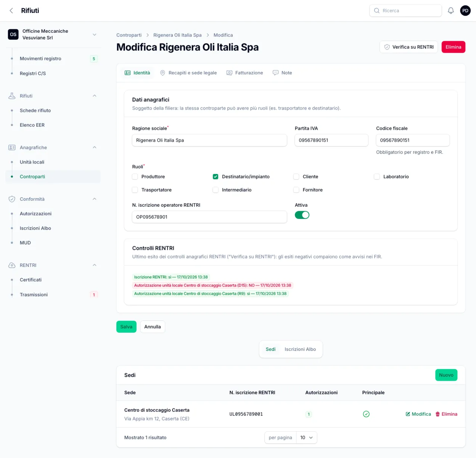Image resolution: width=476 pixels, height=458 pixels.
Task: Open the PD user avatar menu
Action: click(x=465, y=10)
